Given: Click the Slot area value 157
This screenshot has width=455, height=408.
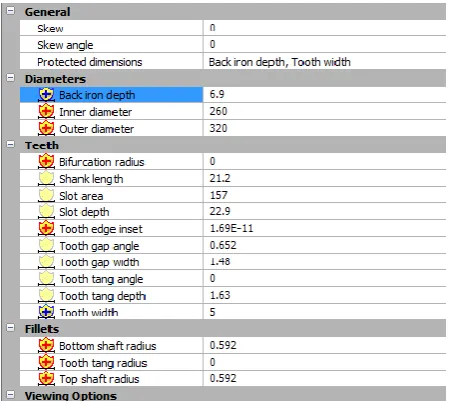Looking at the screenshot, I should click(324, 195).
